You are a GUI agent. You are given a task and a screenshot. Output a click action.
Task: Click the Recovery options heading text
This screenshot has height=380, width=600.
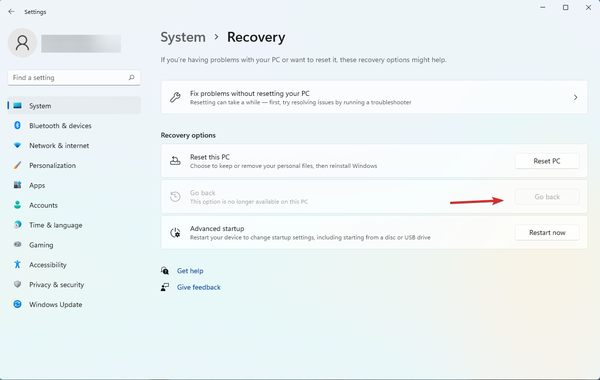188,135
